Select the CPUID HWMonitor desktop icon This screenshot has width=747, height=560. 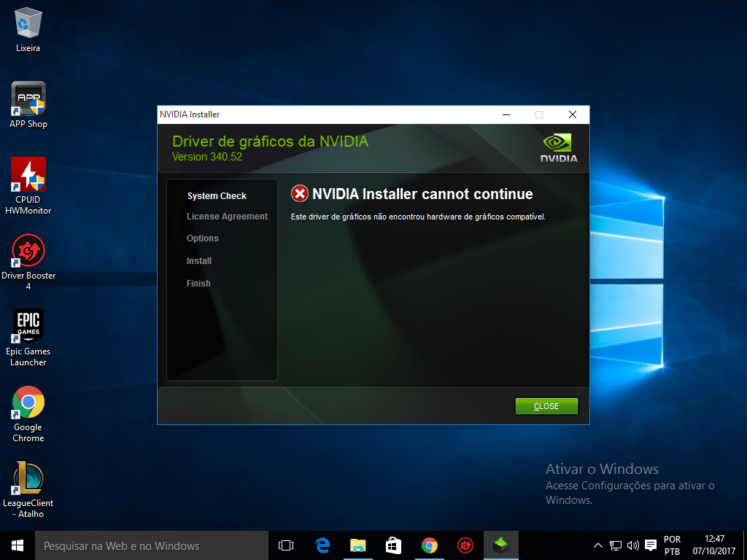tap(28, 186)
